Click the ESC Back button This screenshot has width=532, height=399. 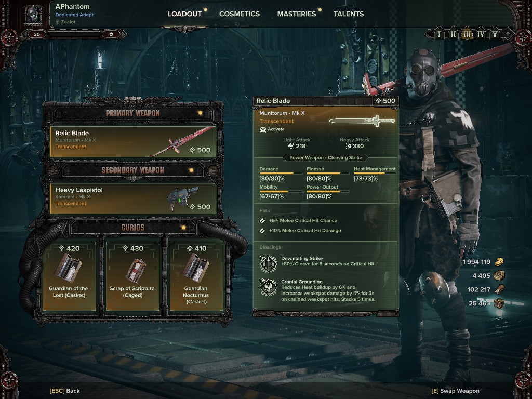point(65,391)
